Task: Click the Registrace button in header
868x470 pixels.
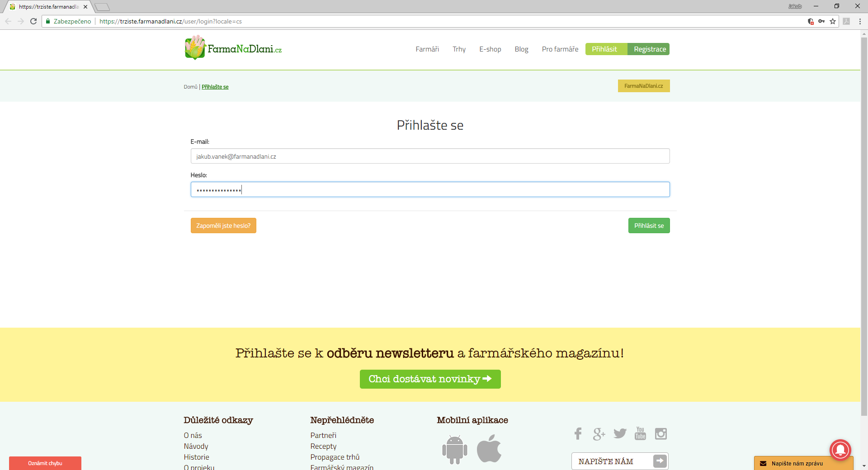Action: pos(650,49)
